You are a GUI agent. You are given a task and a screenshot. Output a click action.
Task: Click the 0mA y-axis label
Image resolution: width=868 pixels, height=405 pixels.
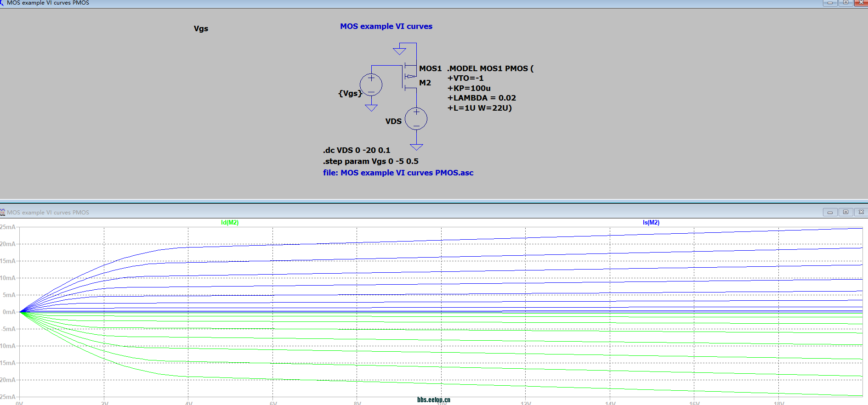click(x=9, y=312)
